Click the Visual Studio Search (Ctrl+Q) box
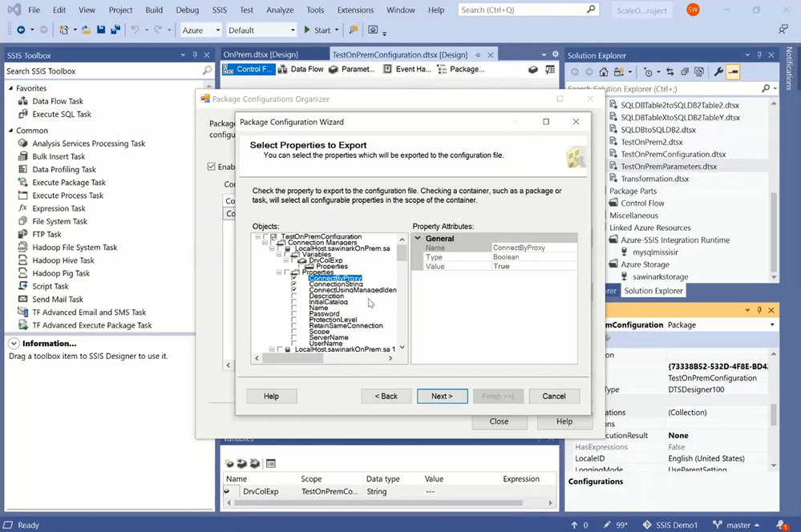Screen dimensions: 801x532 (528, 10)
